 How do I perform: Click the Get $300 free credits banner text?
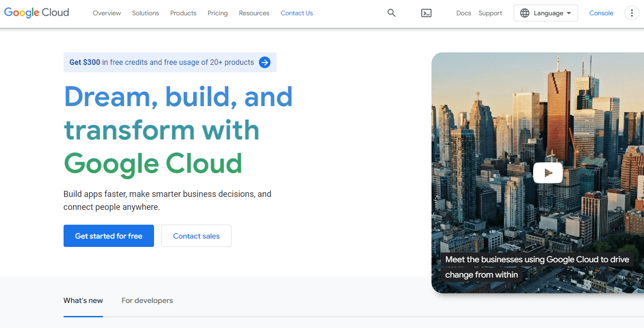(x=161, y=63)
